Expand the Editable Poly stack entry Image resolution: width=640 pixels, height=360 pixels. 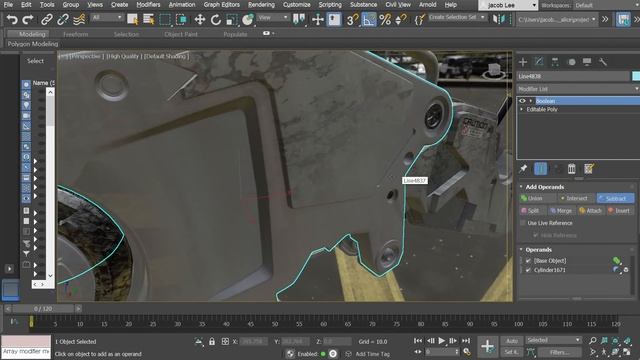point(521,109)
